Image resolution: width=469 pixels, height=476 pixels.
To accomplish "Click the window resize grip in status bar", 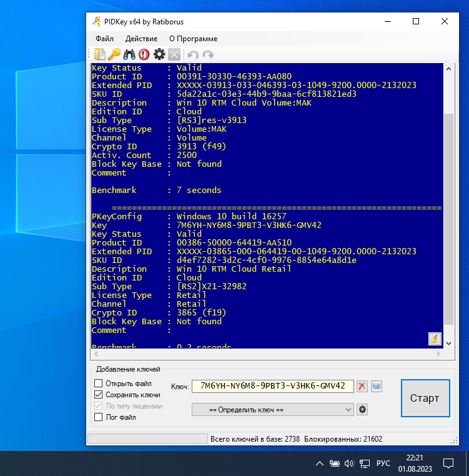I will (x=454, y=441).
